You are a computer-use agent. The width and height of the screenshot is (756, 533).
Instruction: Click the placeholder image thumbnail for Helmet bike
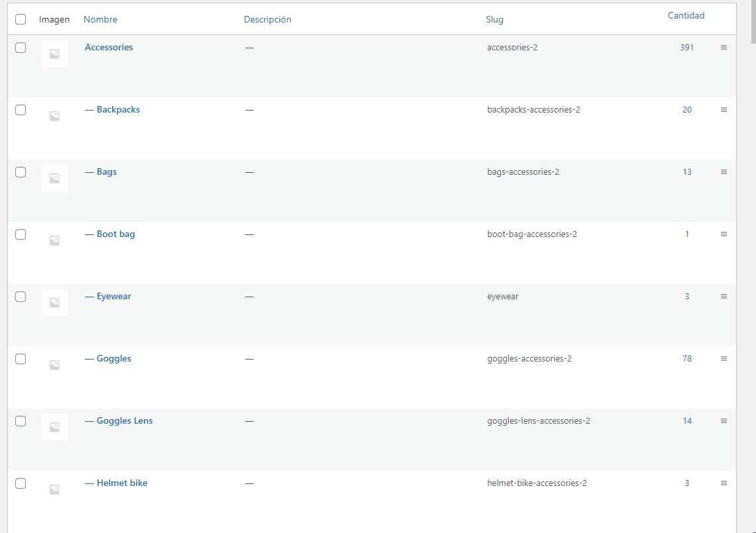tap(54, 489)
